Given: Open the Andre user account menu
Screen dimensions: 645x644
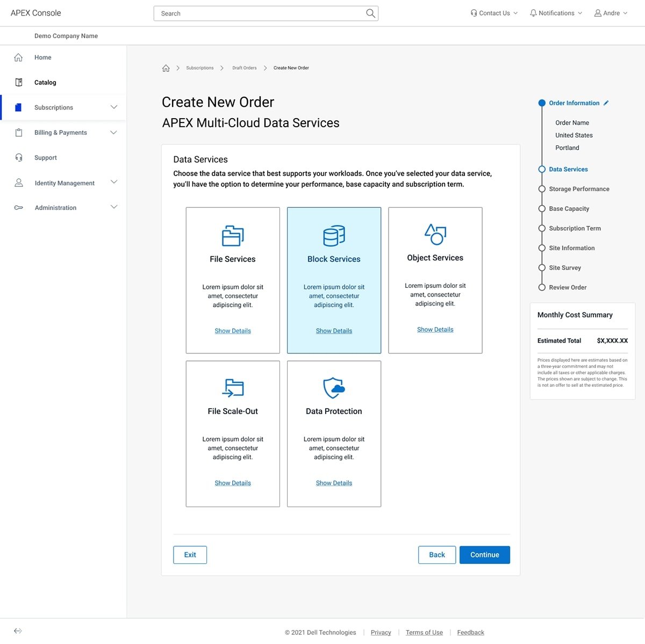Looking at the screenshot, I should 611,12.
